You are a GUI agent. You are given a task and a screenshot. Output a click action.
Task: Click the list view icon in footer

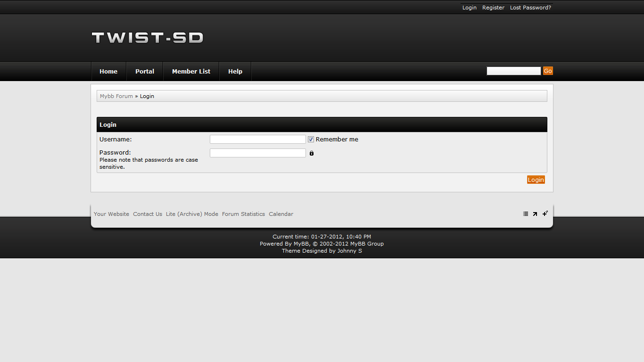[x=526, y=214]
